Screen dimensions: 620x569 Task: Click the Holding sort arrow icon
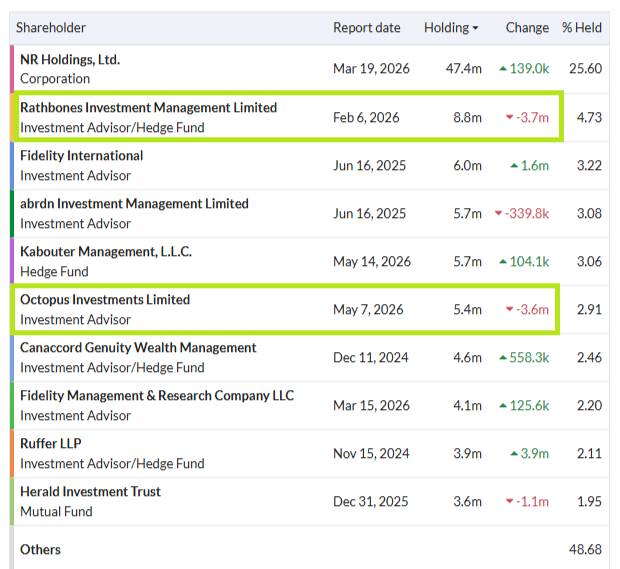pyautogui.click(x=475, y=28)
